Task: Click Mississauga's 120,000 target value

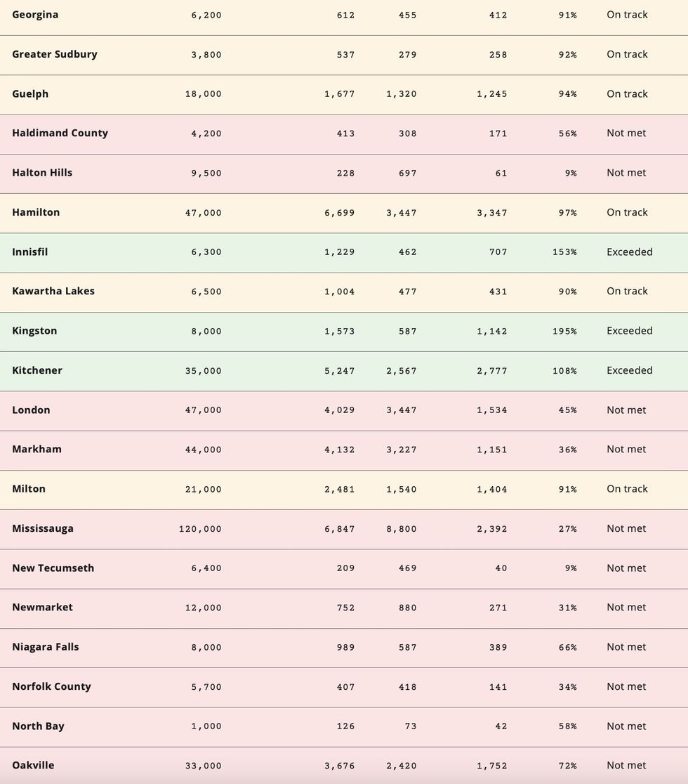Action: 200,529
